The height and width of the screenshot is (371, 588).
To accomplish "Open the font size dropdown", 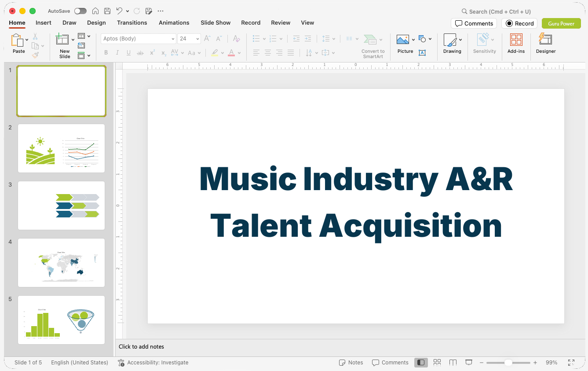I will point(197,39).
